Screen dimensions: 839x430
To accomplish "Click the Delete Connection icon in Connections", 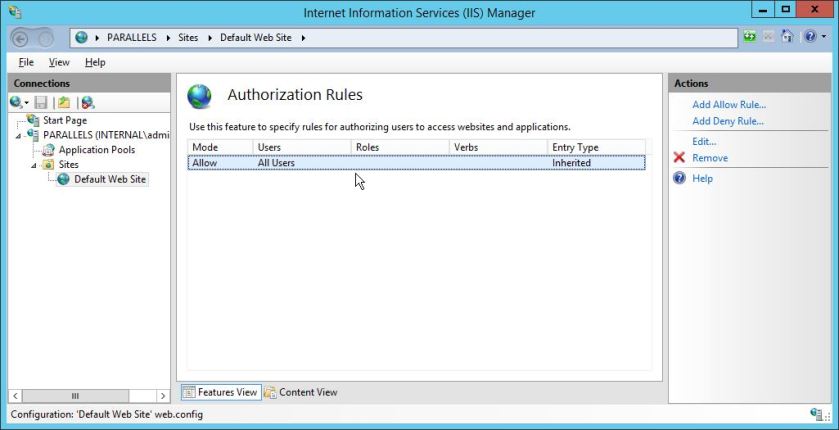I will tap(88, 102).
